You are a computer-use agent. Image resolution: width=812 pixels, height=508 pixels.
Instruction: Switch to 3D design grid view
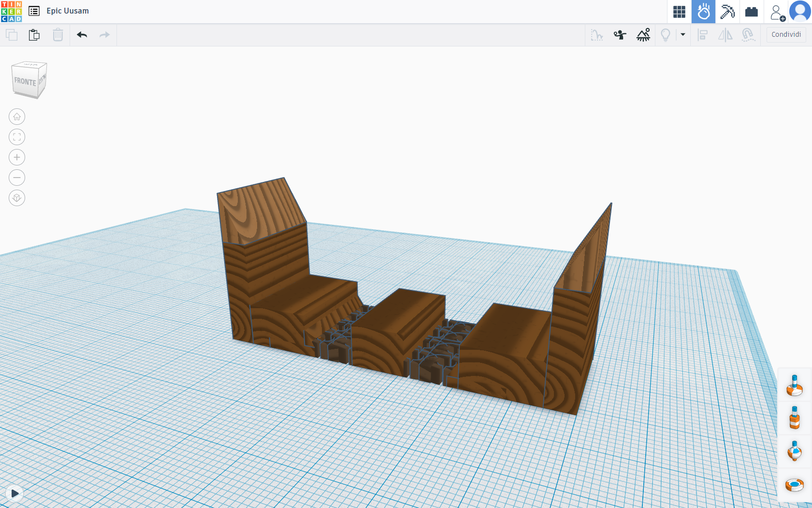click(679, 12)
